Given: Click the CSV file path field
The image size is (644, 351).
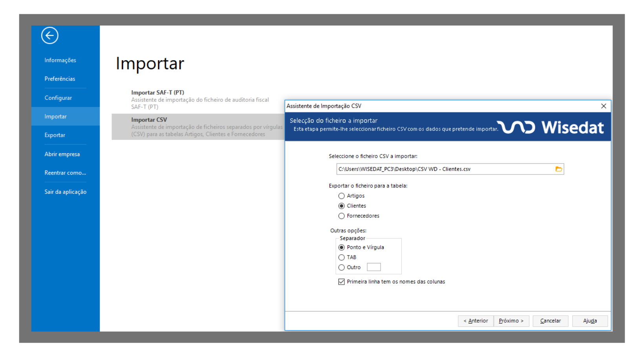Looking at the screenshot, I should (x=444, y=169).
